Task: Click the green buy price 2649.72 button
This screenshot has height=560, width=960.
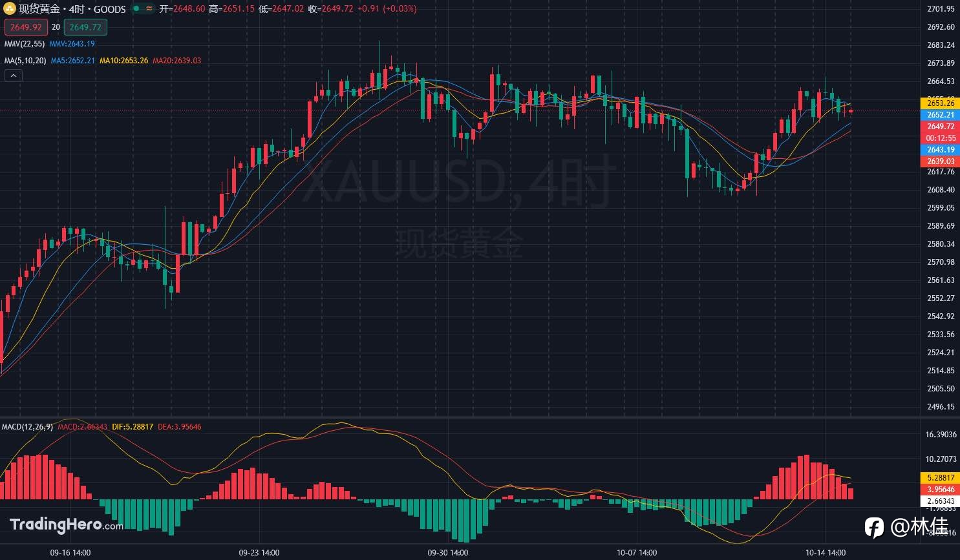Action: [x=85, y=27]
